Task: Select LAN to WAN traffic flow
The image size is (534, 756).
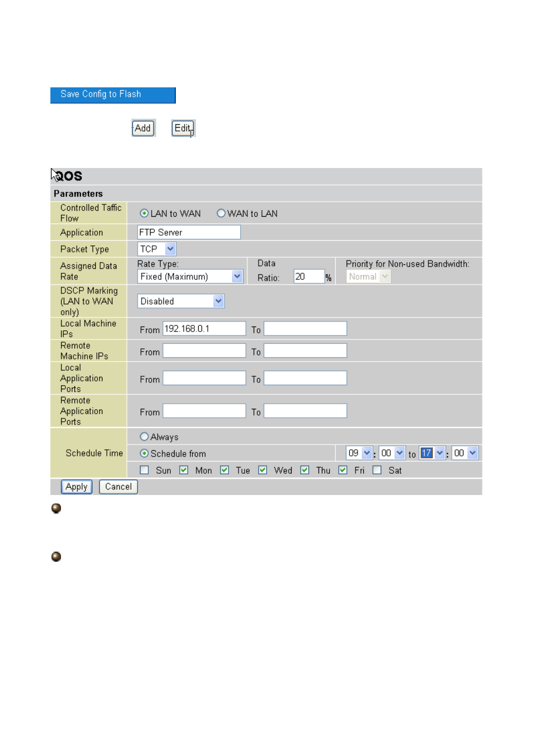Action: 144,213
